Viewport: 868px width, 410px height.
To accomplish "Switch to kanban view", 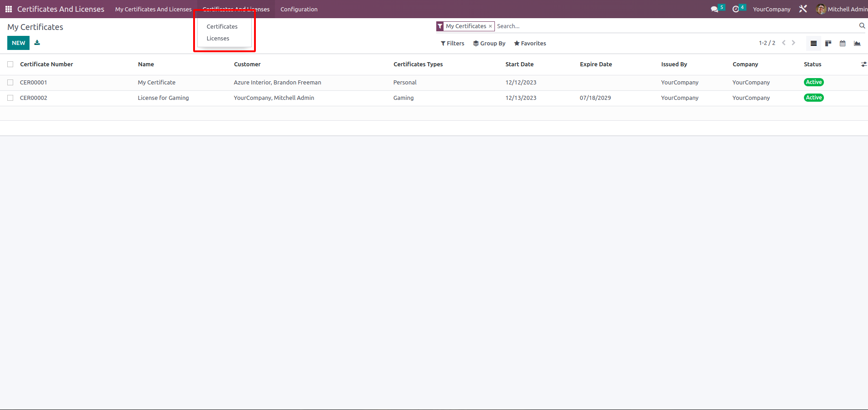I will (x=828, y=43).
